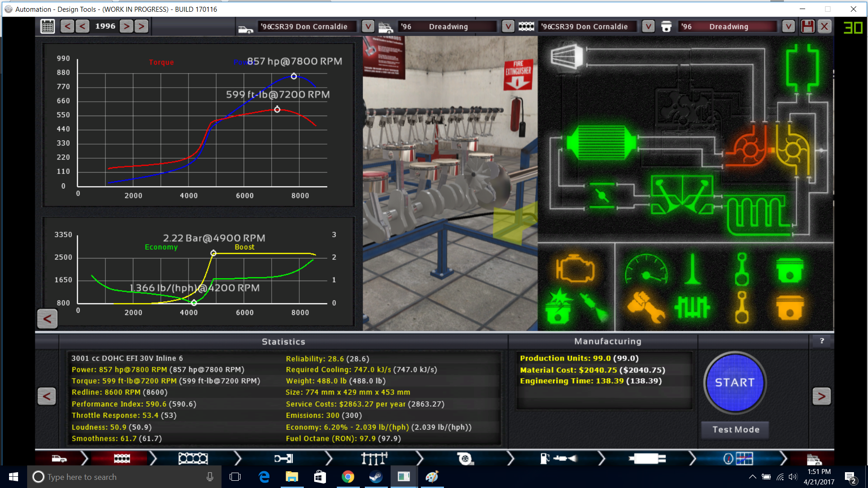Advance the year by one step
The width and height of the screenshot is (868, 488).
pyautogui.click(x=127, y=26)
